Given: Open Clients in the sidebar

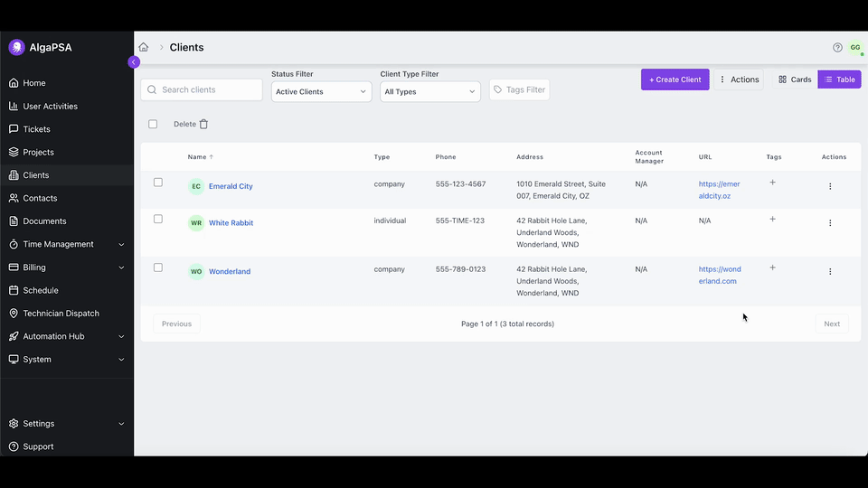Looking at the screenshot, I should [66, 175].
